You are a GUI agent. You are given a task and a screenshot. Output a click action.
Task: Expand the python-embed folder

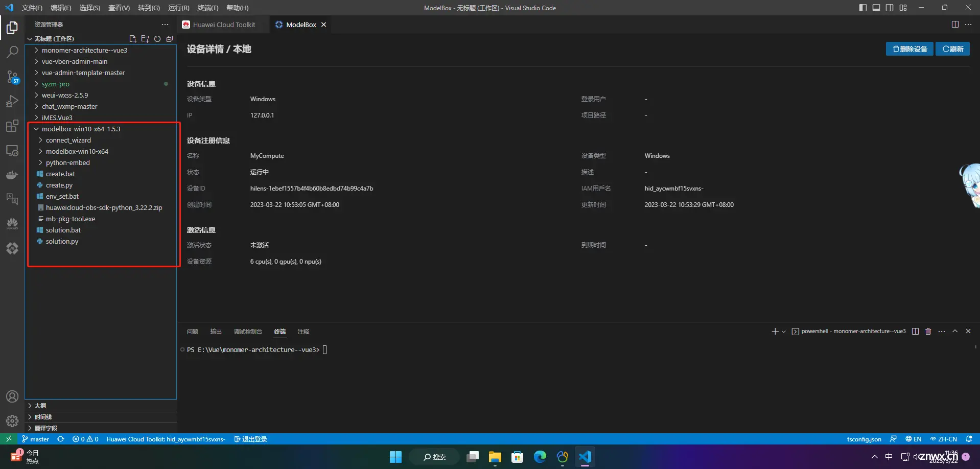(x=101, y=162)
